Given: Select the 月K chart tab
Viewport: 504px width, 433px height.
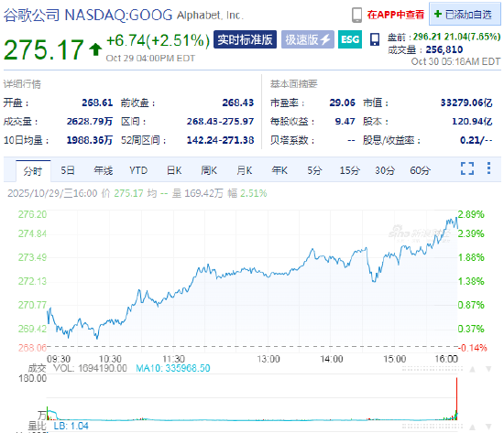Looking at the screenshot, I should click(x=245, y=170).
